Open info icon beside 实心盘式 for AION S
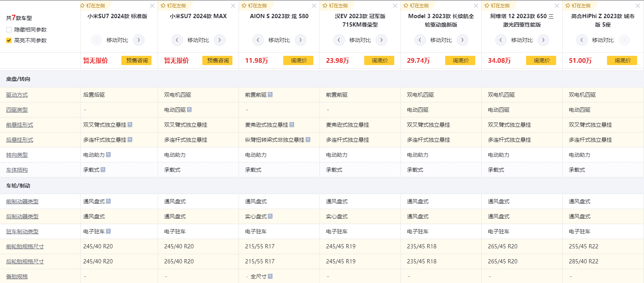This screenshot has height=283, width=644. coord(270,216)
